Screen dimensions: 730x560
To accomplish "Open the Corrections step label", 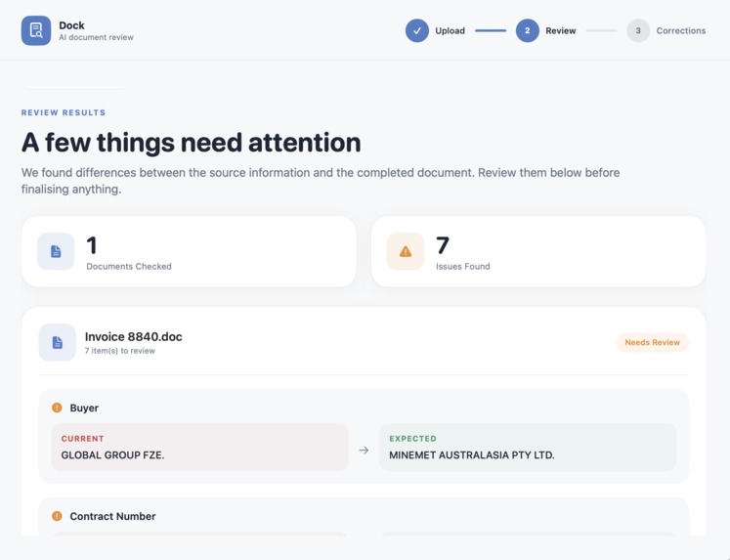I will tap(681, 30).
